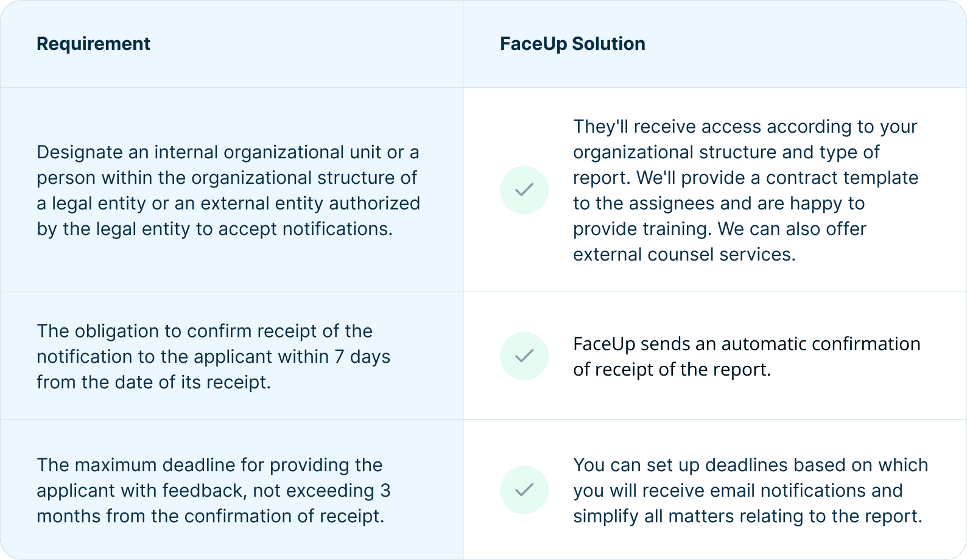This screenshot has height=560, width=967.
Task: Click the phrase "of receipt of the report"
Action: (x=672, y=369)
